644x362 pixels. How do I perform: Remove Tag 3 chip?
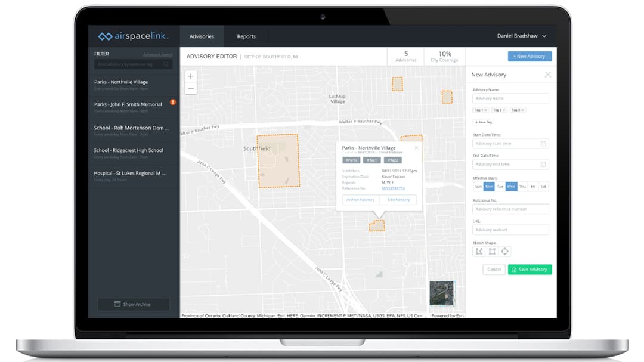[522, 110]
